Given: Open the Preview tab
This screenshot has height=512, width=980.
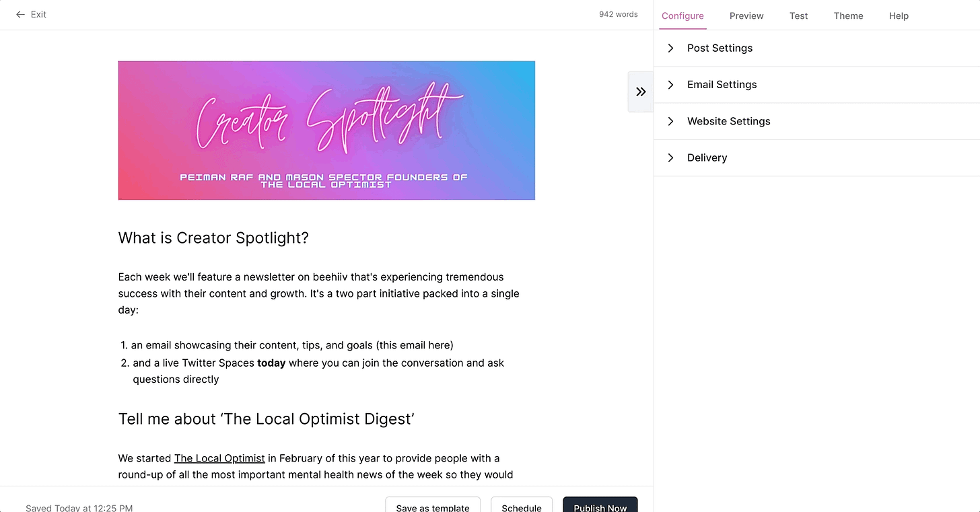Looking at the screenshot, I should [x=746, y=15].
